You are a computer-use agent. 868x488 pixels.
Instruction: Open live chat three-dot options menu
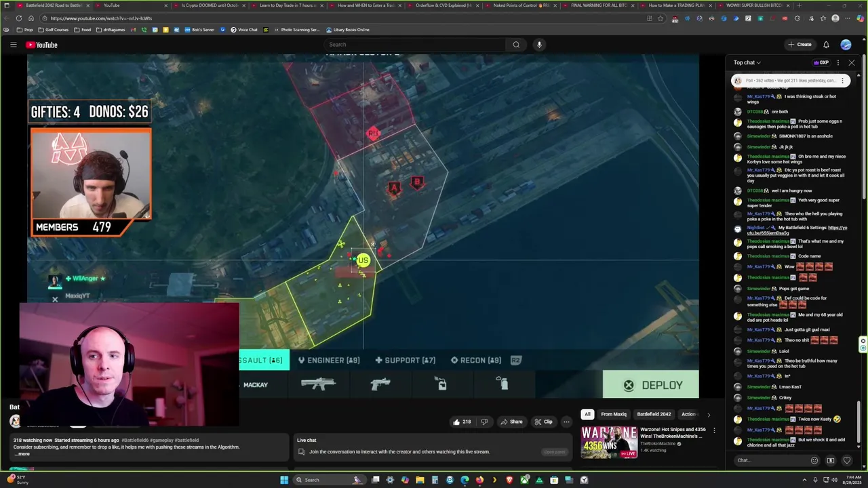tap(838, 62)
